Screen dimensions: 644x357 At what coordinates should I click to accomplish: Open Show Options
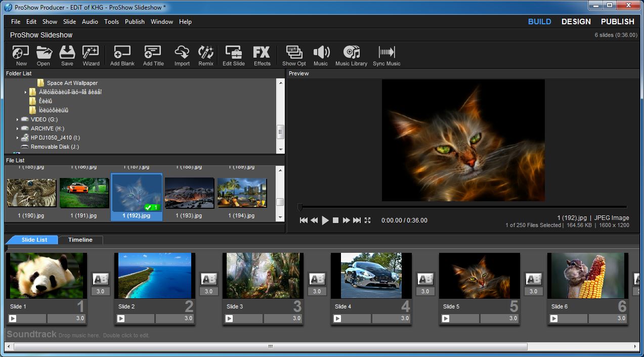pyautogui.click(x=293, y=55)
